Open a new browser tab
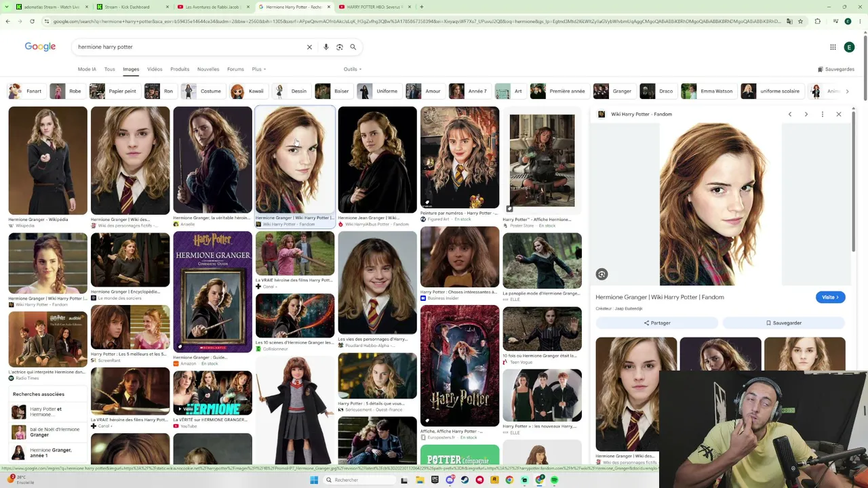The height and width of the screenshot is (488, 868). click(422, 7)
